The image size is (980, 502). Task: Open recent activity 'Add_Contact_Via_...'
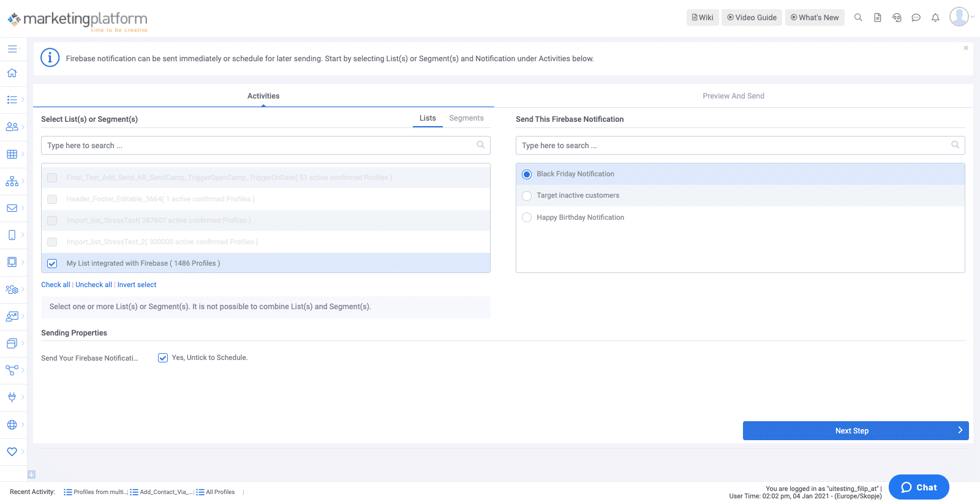tap(162, 492)
